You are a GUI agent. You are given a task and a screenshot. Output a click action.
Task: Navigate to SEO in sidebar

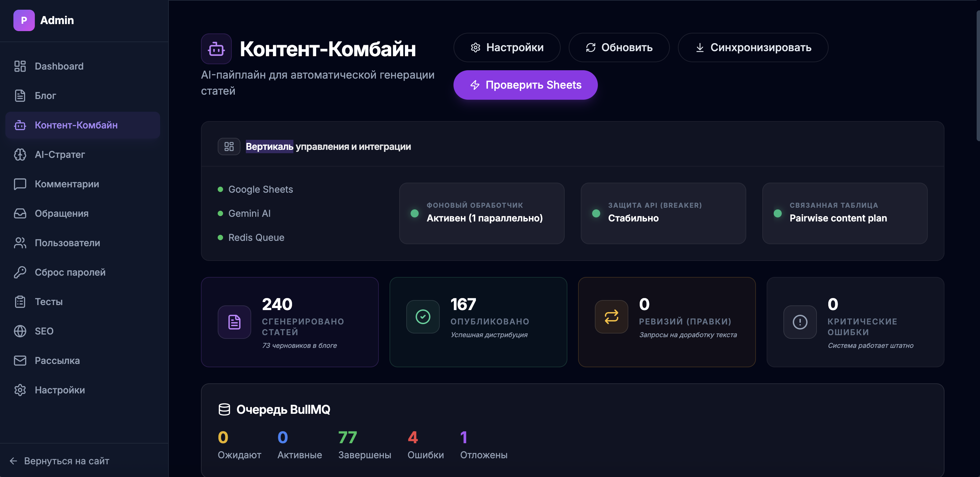44,331
